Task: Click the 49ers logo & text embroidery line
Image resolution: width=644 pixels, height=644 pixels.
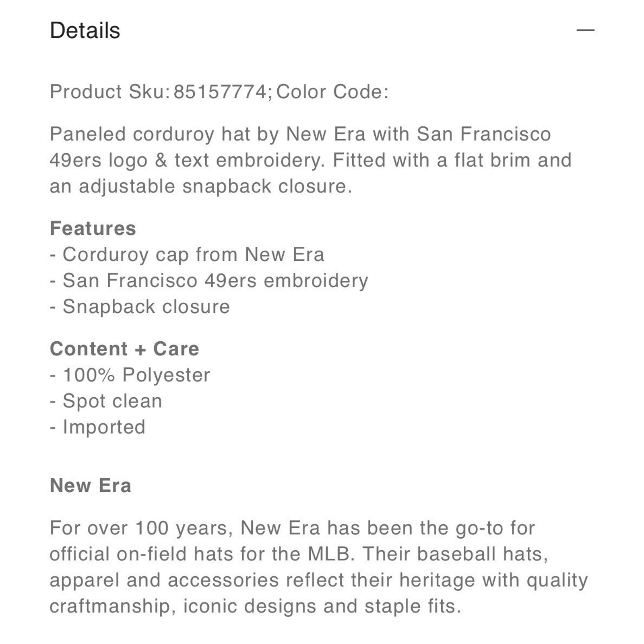Action: click(187, 160)
